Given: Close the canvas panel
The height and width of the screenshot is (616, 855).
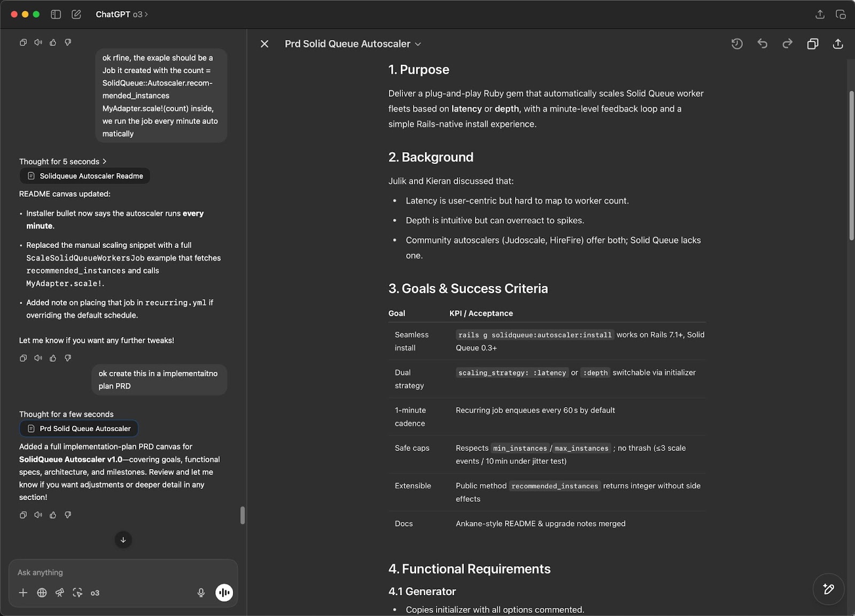Looking at the screenshot, I should pyautogui.click(x=265, y=44).
